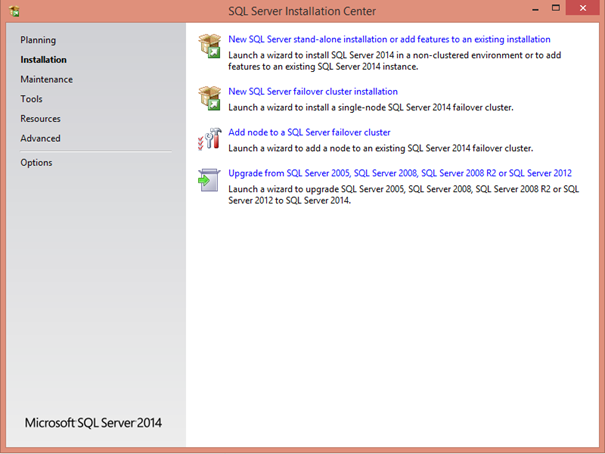Click the SQL Server title bar app icon

coord(14,11)
